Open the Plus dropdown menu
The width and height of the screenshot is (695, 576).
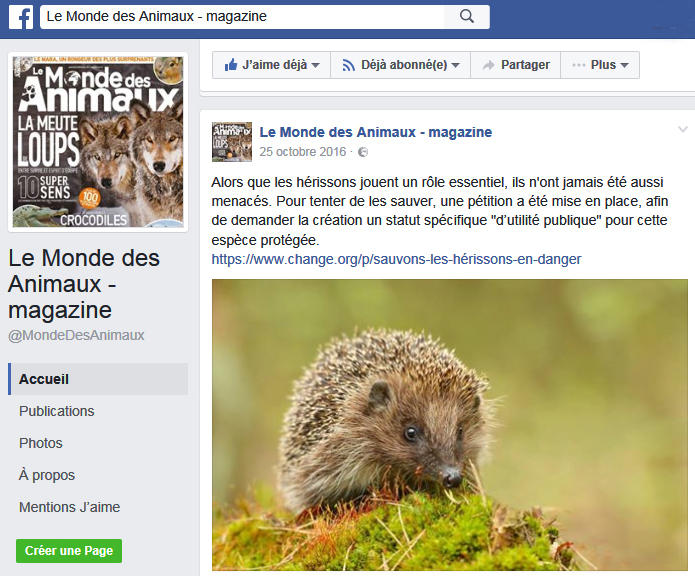coord(600,65)
